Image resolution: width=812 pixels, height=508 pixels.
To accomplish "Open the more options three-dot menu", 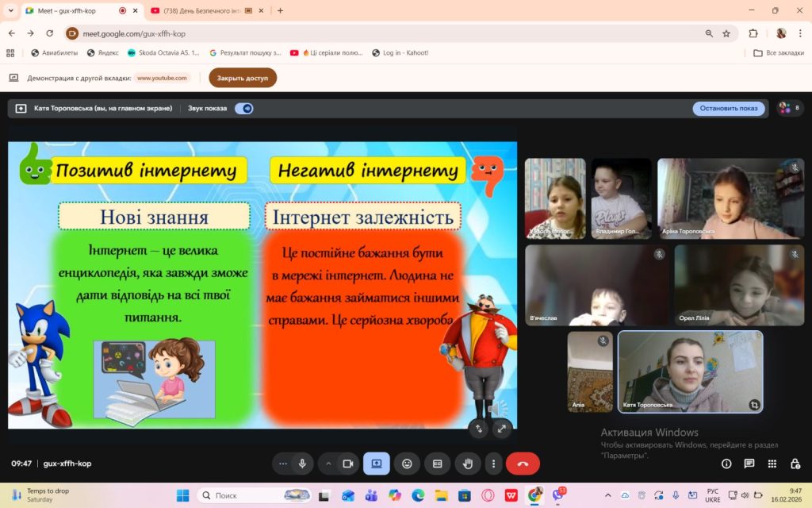I will click(x=494, y=464).
